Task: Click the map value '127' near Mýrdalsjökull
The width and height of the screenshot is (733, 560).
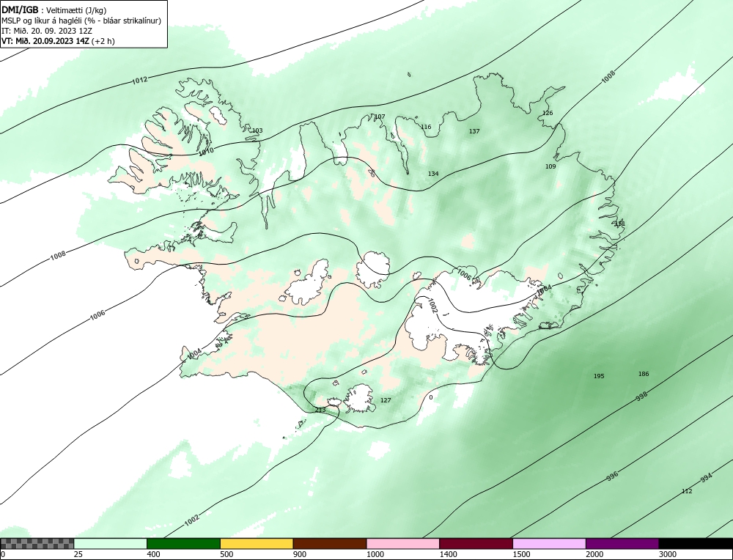Action: click(386, 400)
